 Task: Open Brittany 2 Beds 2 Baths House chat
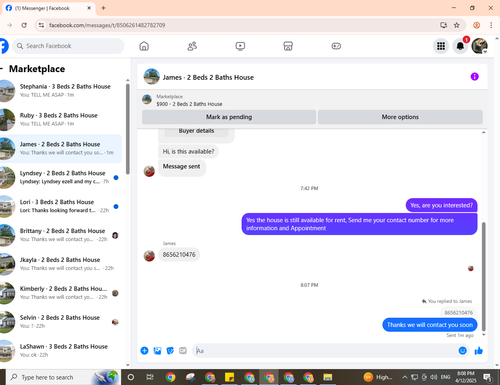tap(61, 235)
